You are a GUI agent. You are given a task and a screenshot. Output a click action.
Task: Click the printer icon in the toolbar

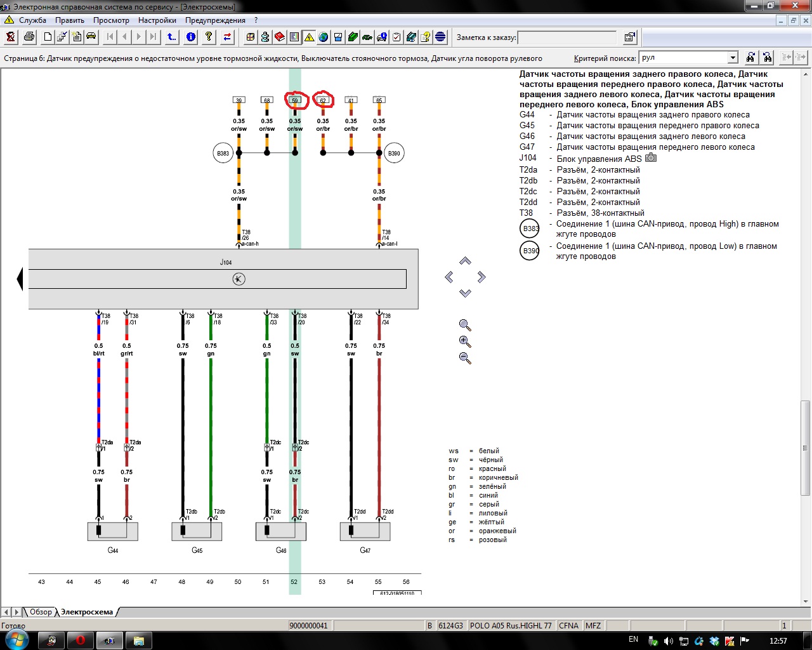[29, 37]
